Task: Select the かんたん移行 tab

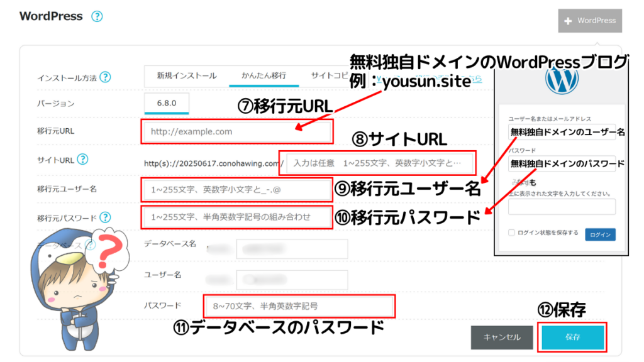Action: pos(264,76)
